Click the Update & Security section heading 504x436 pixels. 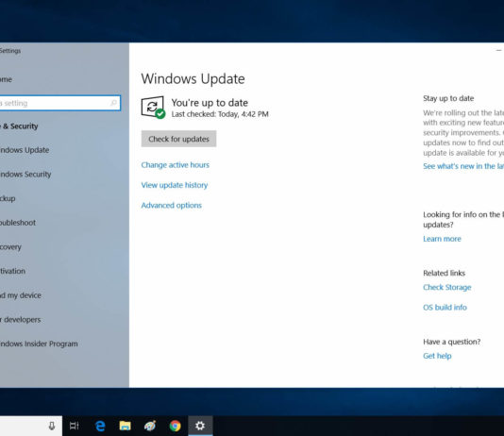[x=19, y=126]
